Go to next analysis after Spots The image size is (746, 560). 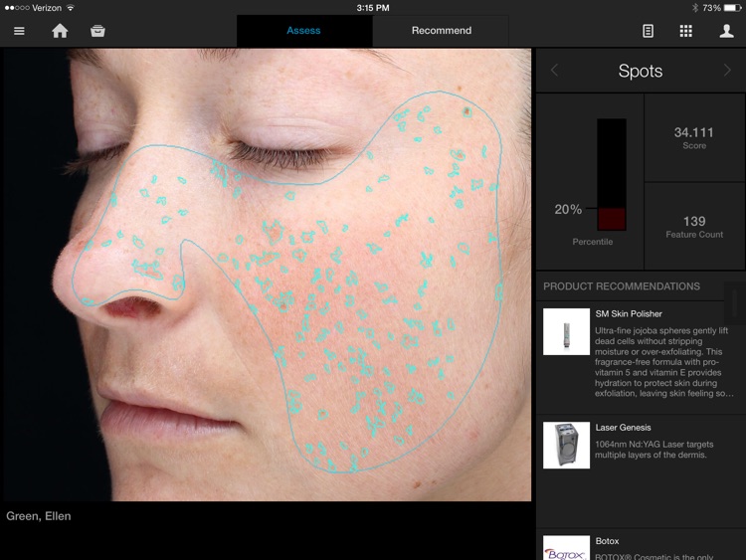727,71
